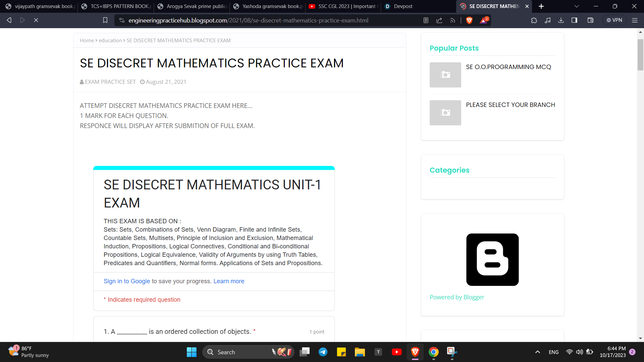Viewport: 644px width, 362px height.
Task: Open downloads icon in toolbar
Action: click(x=561, y=20)
